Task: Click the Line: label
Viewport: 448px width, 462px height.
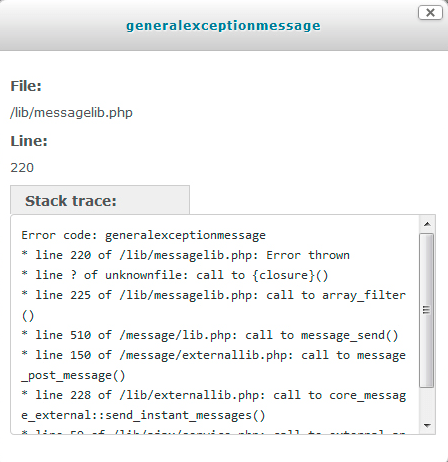Action: 29,141
